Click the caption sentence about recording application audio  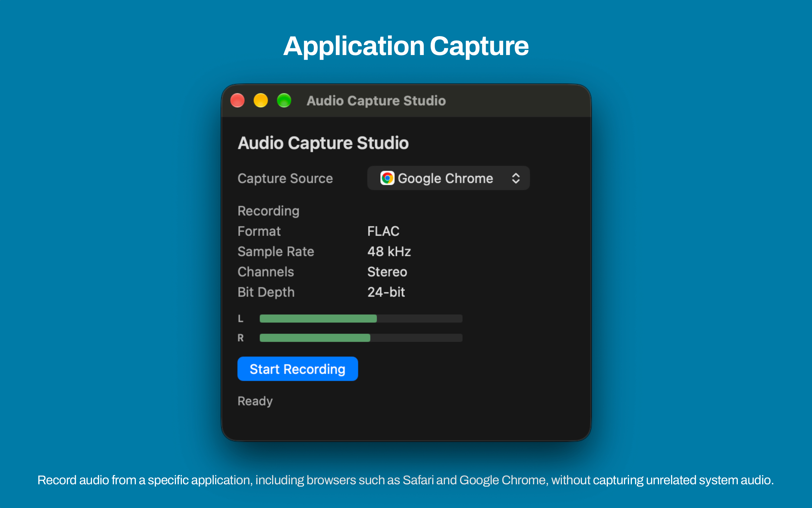(x=406, y=480)
